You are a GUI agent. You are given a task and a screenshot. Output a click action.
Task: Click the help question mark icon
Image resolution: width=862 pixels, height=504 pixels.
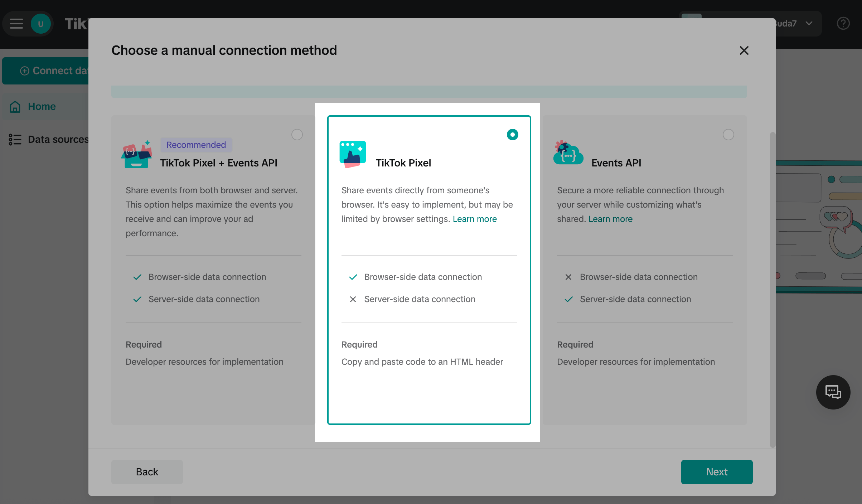click(843, 24)
